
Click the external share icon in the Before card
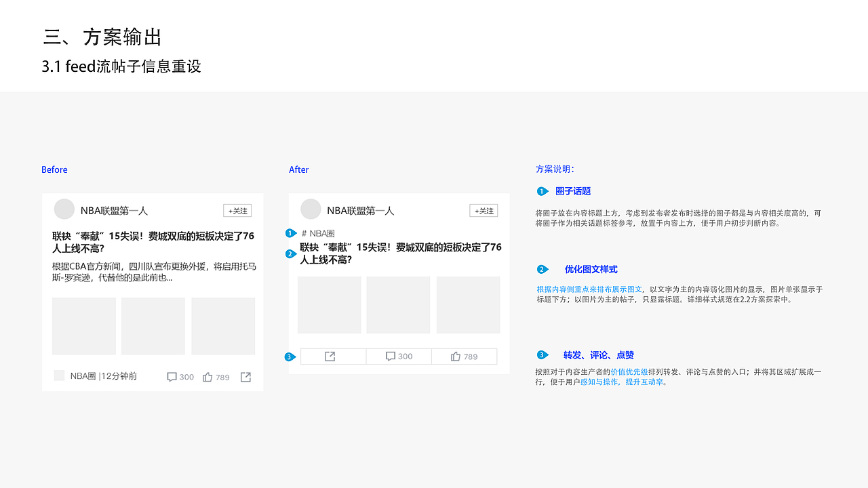245,376
